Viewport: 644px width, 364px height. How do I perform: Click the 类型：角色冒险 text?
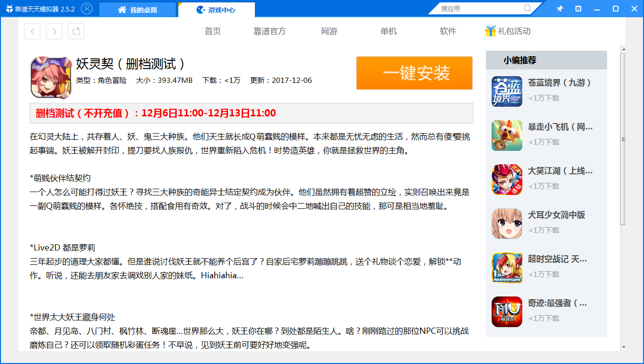(x=101, y=80)
